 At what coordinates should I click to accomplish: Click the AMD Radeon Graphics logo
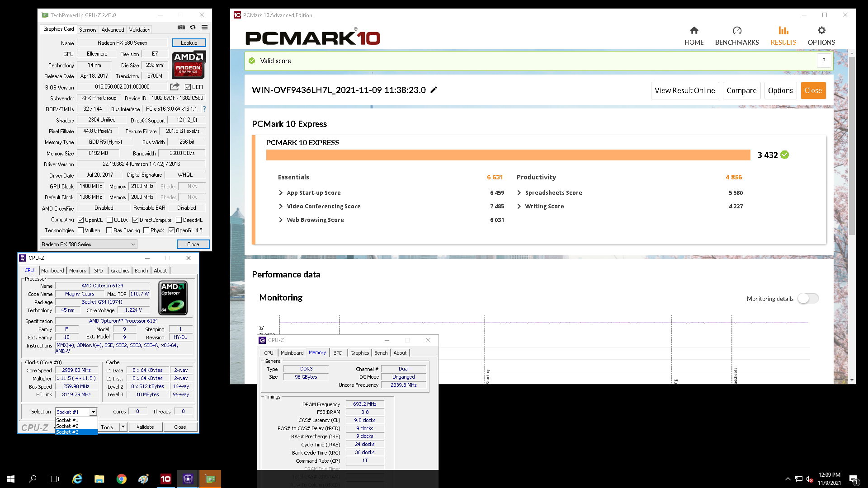click(x=189, y=64)
